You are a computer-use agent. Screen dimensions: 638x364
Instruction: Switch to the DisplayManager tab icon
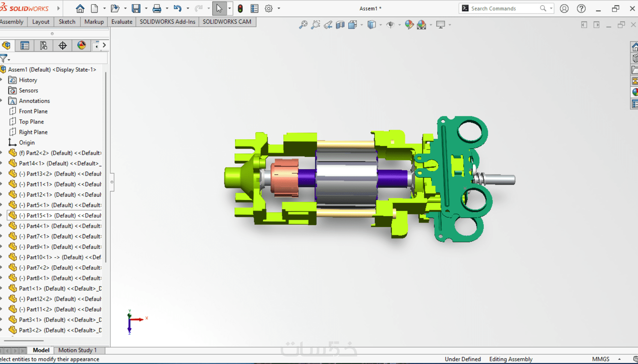coord(81,46)
